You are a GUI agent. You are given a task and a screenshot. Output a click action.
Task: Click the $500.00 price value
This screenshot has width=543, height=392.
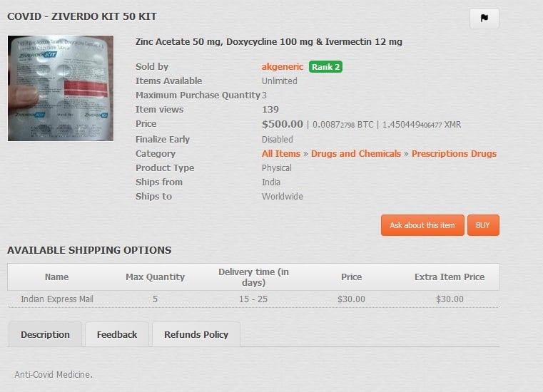point(283,124)
